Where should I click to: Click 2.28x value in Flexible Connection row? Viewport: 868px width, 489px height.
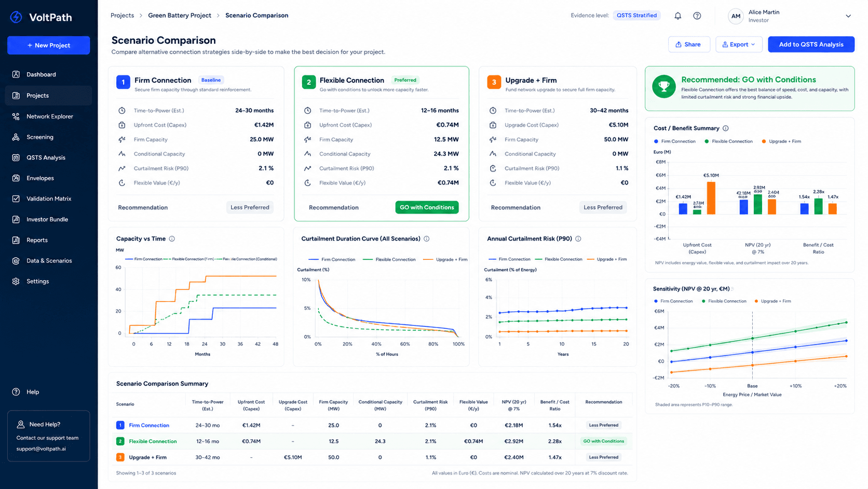coord(554,442)
